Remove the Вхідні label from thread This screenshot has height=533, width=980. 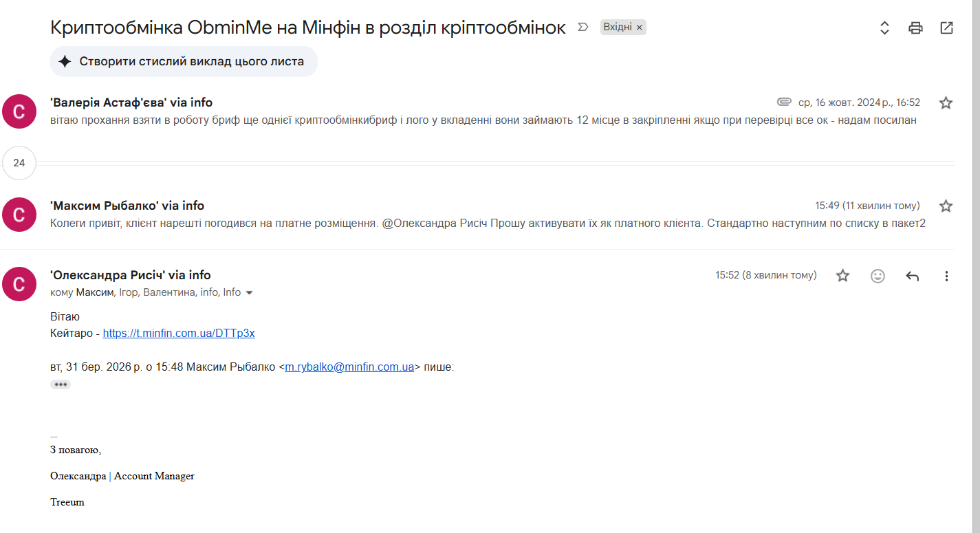pos(639,28)
